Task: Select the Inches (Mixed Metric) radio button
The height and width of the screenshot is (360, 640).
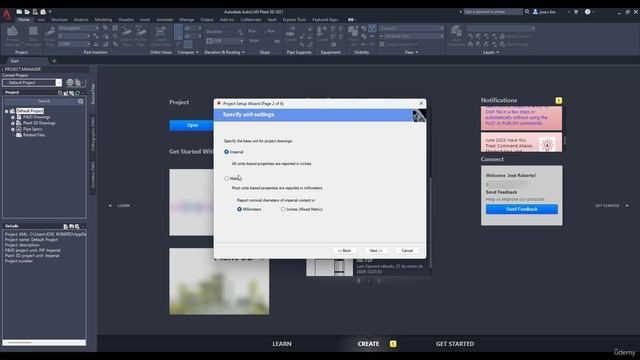Action: (x=283, y=209)
